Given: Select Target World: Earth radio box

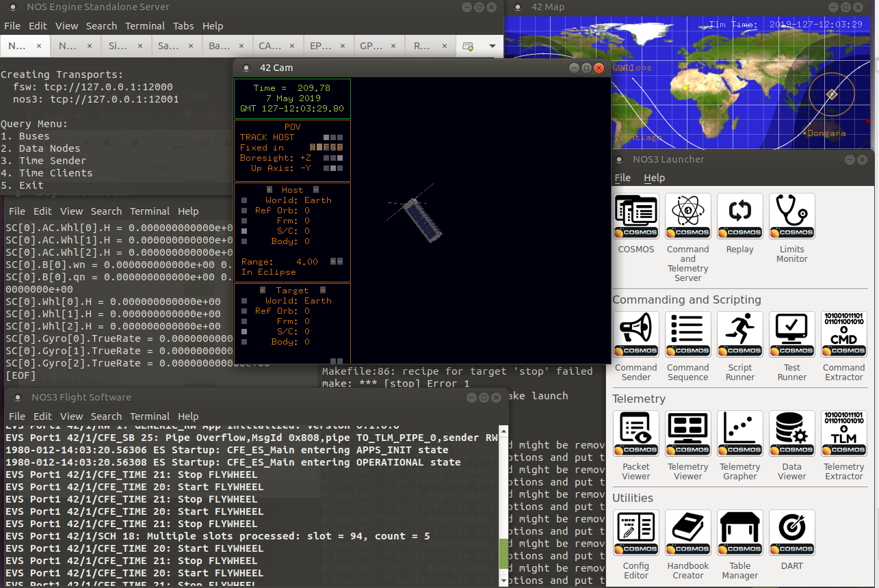Looking at the screenshot, I should 244,301.
